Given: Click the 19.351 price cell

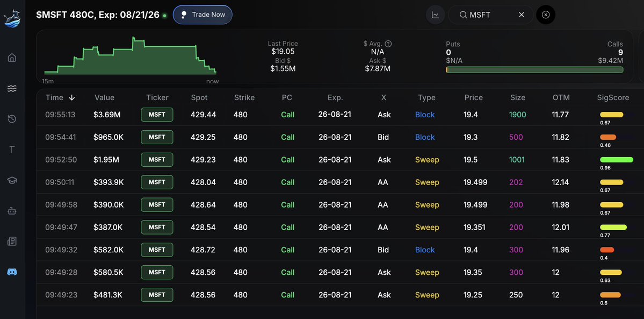Looking at the screenshot, I should [475, 227].
